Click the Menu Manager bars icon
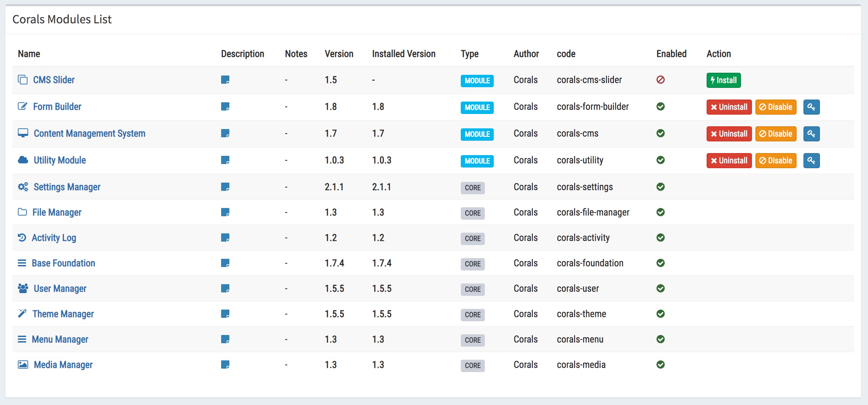Screen dimensions: 868x405 point(22,339)
